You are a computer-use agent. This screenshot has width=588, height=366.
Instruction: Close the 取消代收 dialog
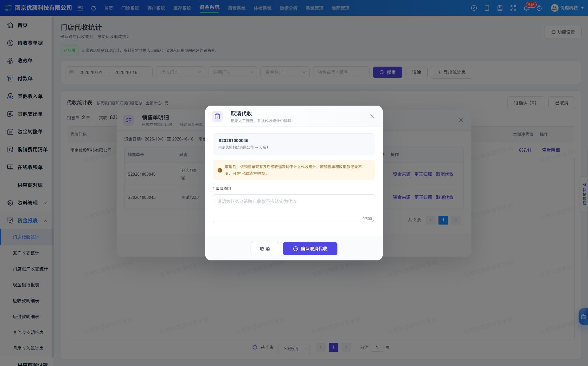point(372,116)
